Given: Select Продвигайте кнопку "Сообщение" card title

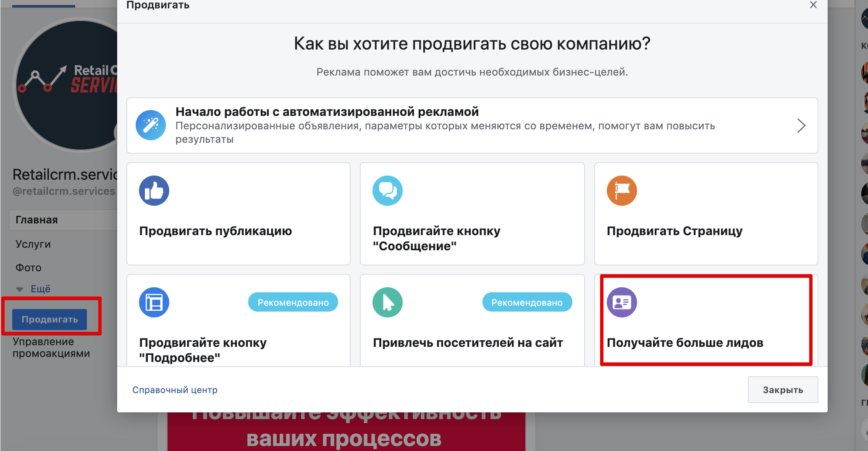Looking at the screenshot, I should (x=437, y=239).
